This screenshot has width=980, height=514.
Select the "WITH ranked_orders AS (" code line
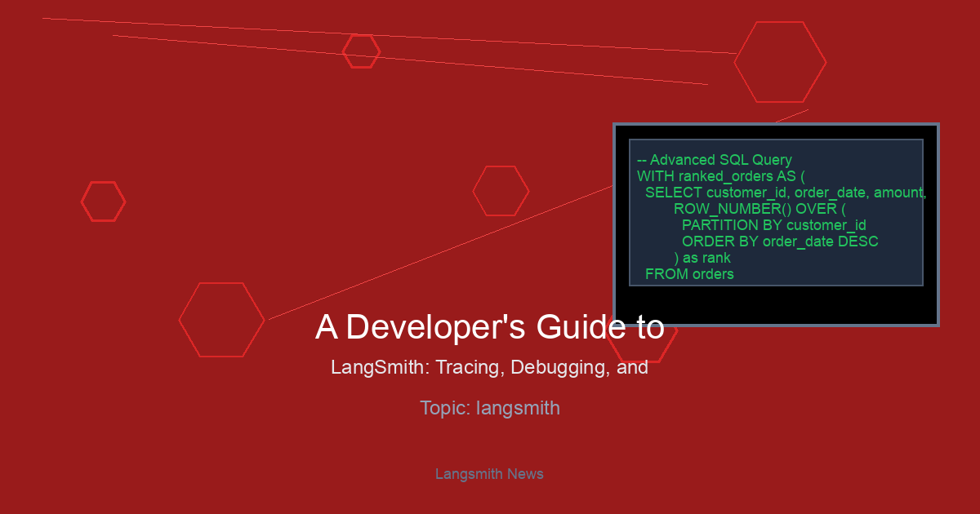pyautogui.click(x=720, y=176)
